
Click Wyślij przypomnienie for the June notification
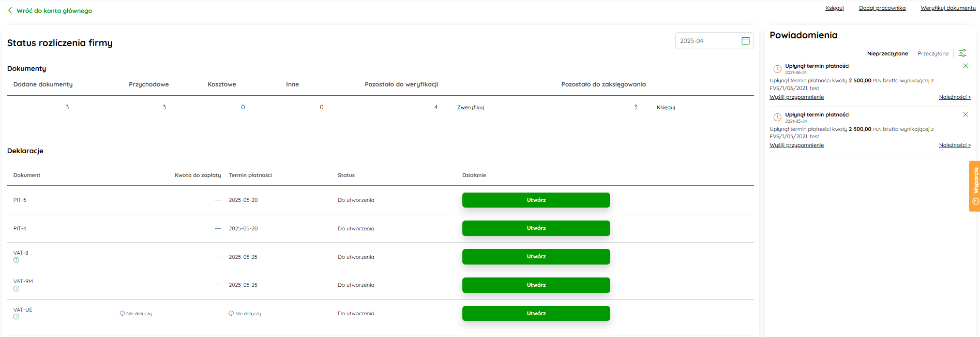(x=796, y=97)
